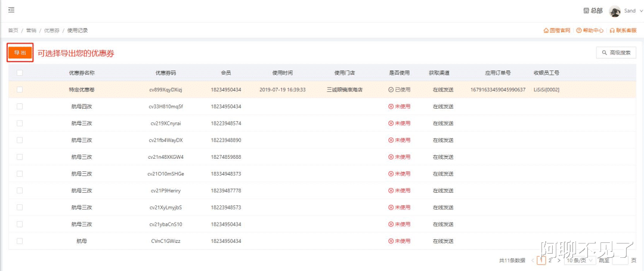Click member number 18239487778
The image size is (644, 271).
tap(226, 191)
